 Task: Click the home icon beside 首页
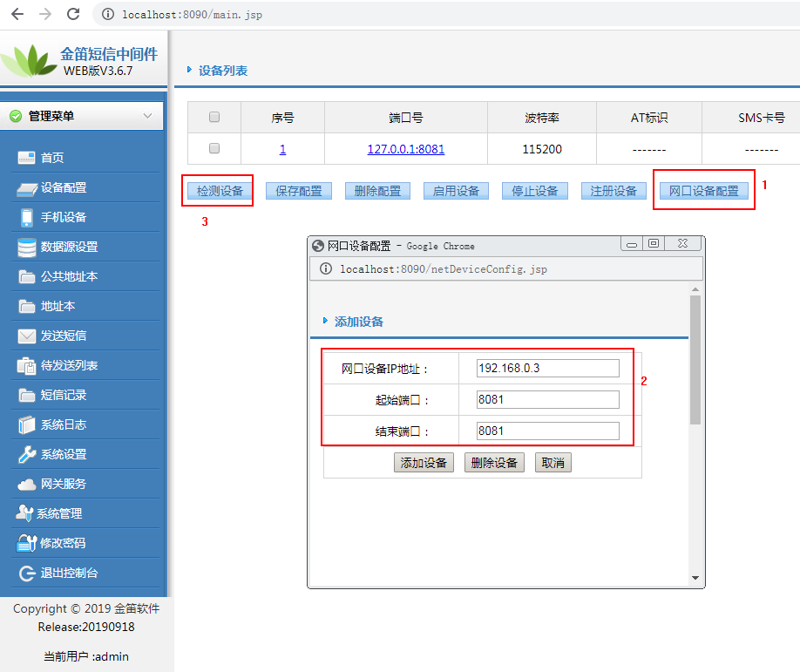point(27,158)
